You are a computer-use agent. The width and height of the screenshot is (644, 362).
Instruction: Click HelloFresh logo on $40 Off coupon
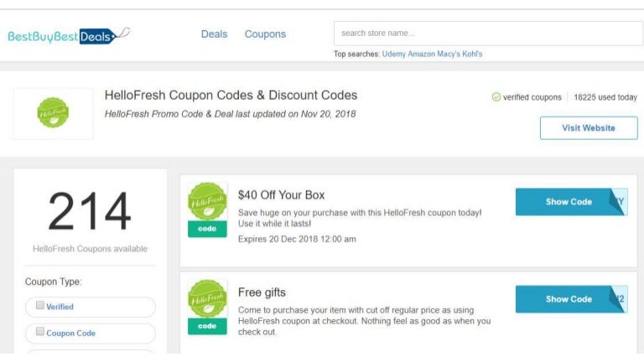click(x=207, y=202)
